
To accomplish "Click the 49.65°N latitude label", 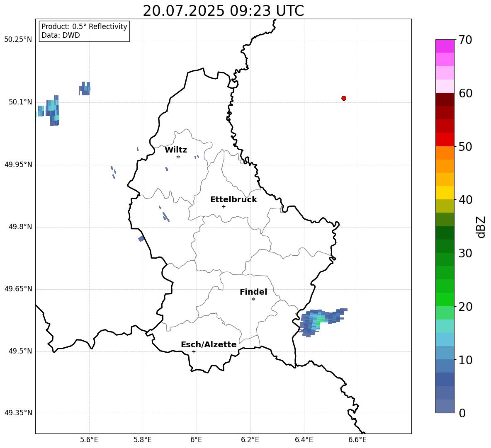I will click(x=18, y=289).
